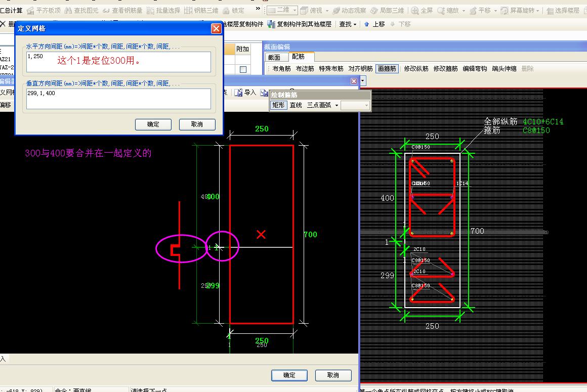Click 取消 at bottom of grid editor
This screenshot has height=392, width=587.
[333, 375]
